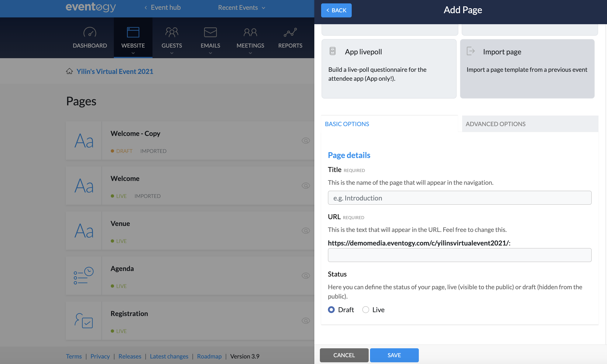Click the home icon beside event name
The height and width of the screenshot is (364, 607).
coord(69,71)
